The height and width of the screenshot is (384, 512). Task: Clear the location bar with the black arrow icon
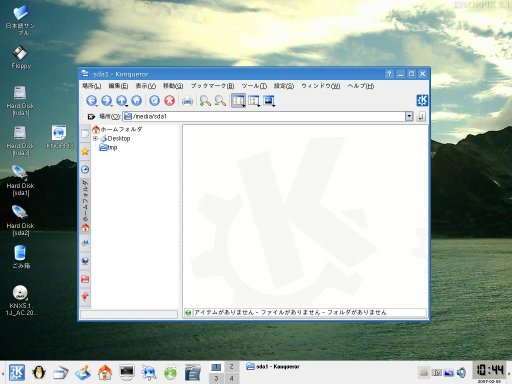[91, 117]
